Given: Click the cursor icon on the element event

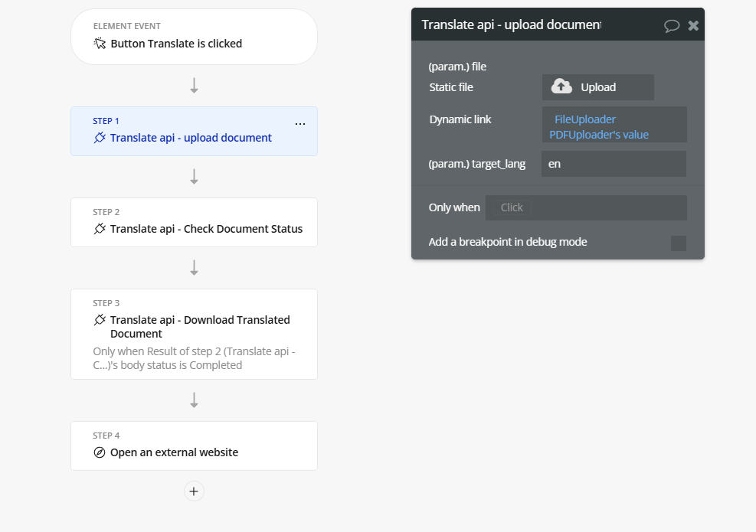Looking at the screenshot, I should (x=100, y=44).
